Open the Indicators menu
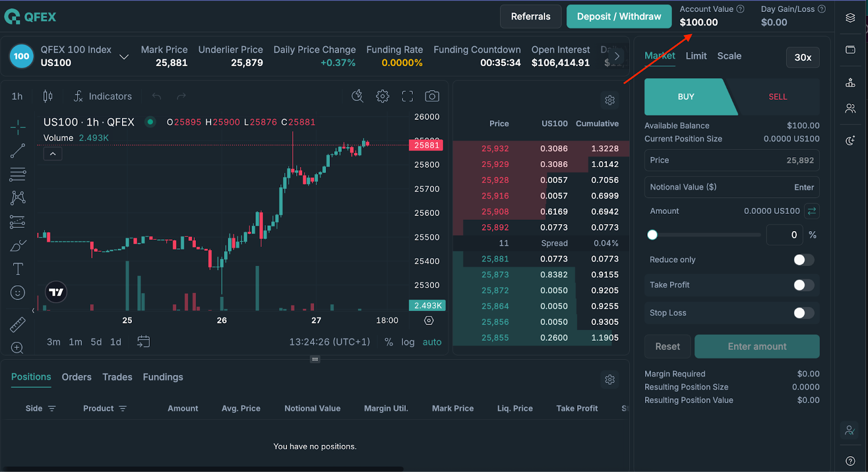The image size is (868, 472). click(103, 96)
